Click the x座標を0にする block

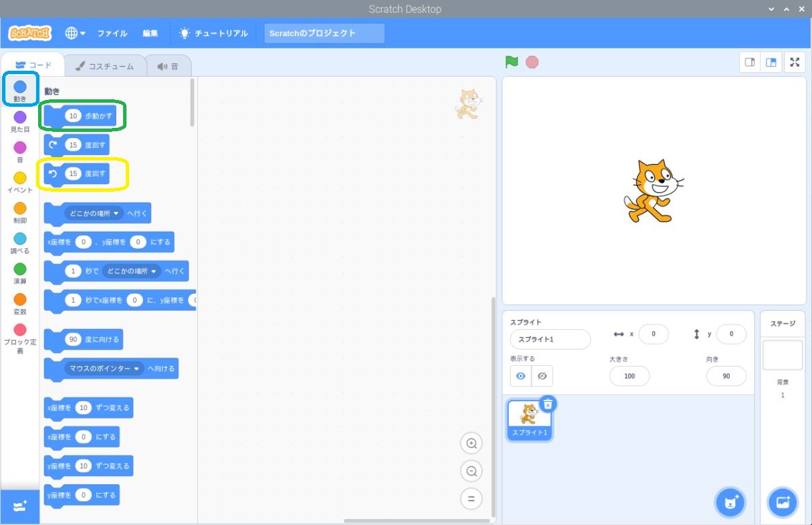[x=82, y=437]
